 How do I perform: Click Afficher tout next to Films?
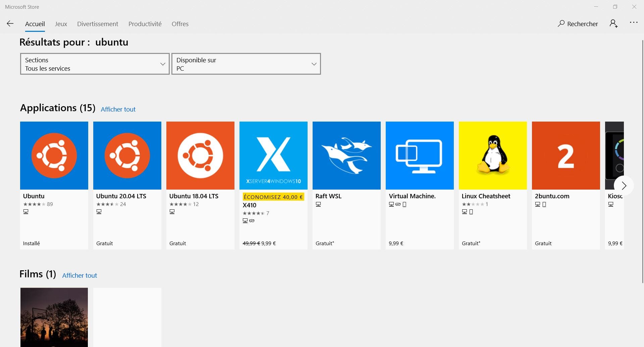(79, 275)
